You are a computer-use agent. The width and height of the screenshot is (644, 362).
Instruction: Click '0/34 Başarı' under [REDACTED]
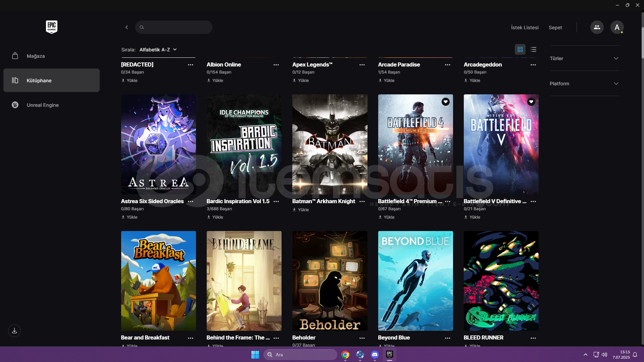point(133,72)
